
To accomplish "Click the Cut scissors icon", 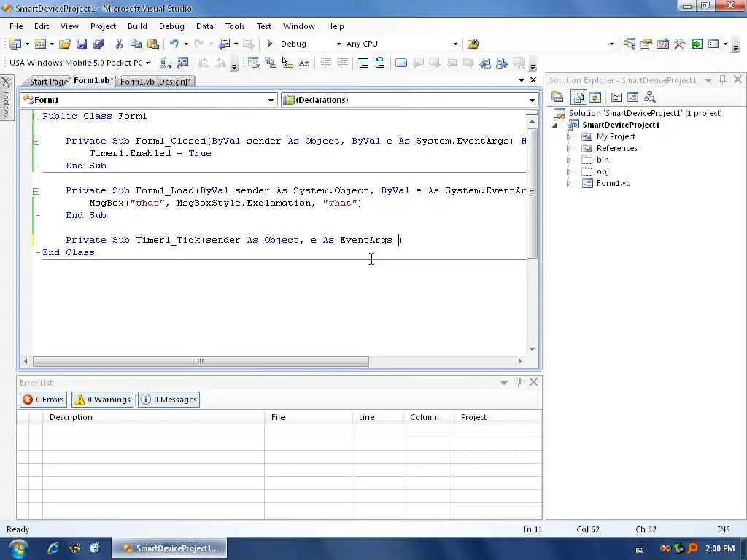I will coord(119,44).
